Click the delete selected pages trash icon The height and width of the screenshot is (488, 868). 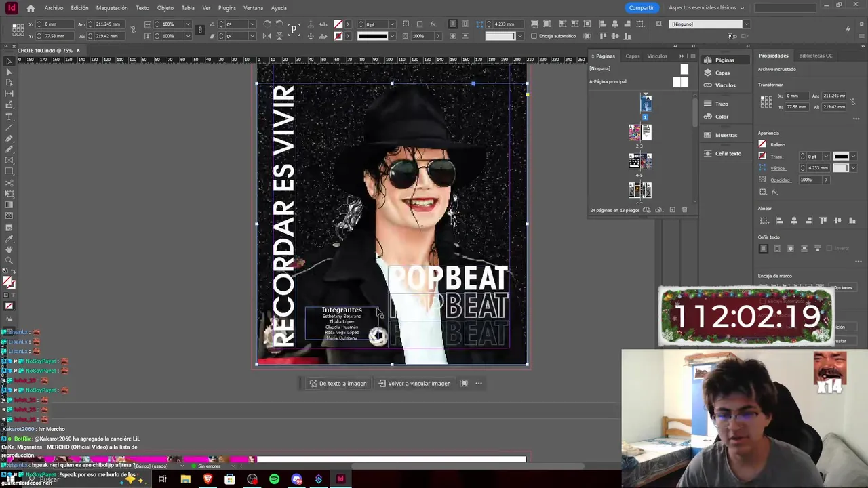(684, 210)
